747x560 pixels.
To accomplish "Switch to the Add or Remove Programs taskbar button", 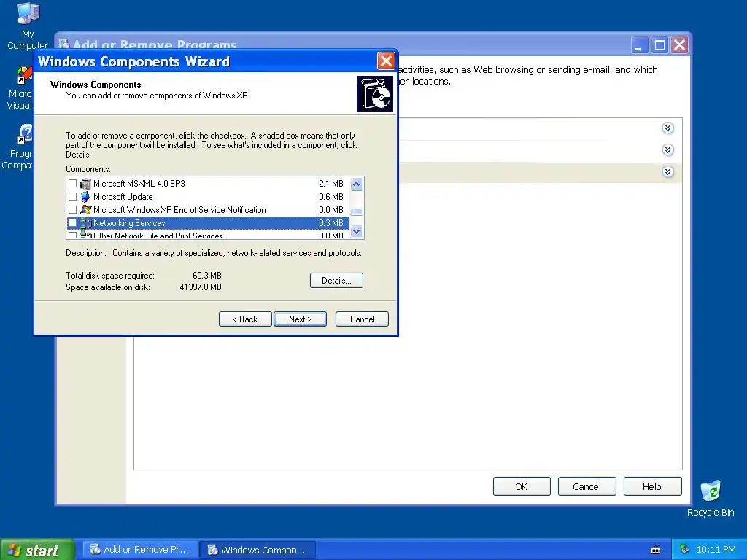I will tap(140, 550).
